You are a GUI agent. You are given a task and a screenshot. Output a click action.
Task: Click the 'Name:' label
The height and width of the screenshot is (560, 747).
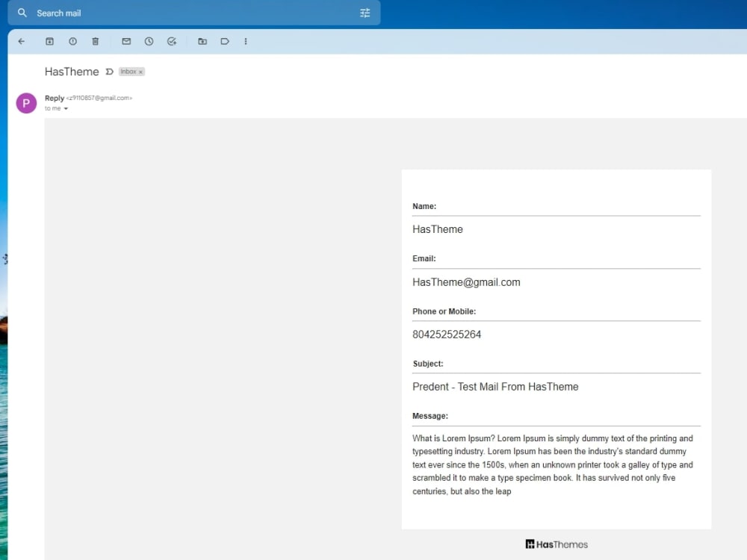(x=424, y=206)
